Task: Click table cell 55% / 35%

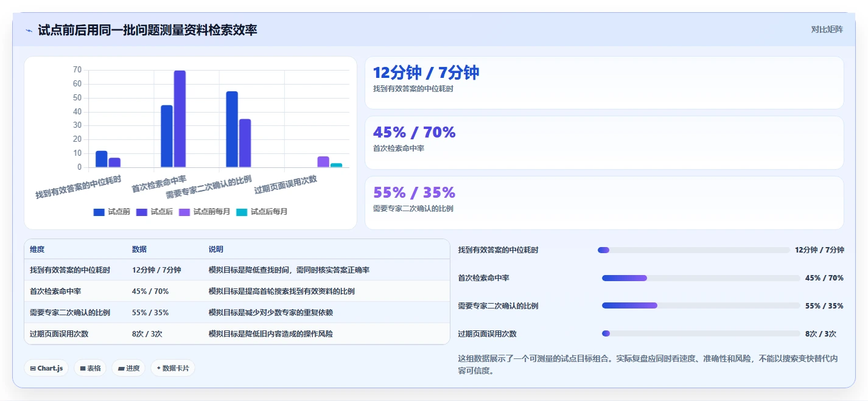Action: [x=150, y=313]
